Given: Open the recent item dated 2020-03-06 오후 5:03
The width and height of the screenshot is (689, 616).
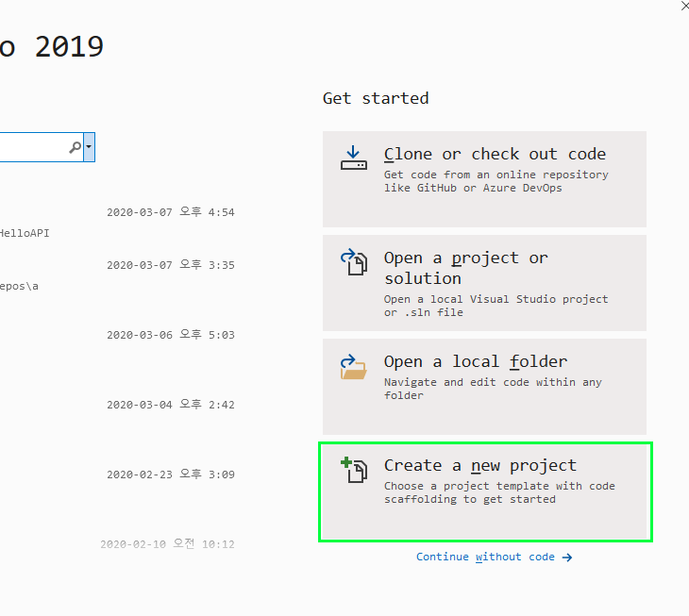Looking at the screenshot, I should coord(171,335).
